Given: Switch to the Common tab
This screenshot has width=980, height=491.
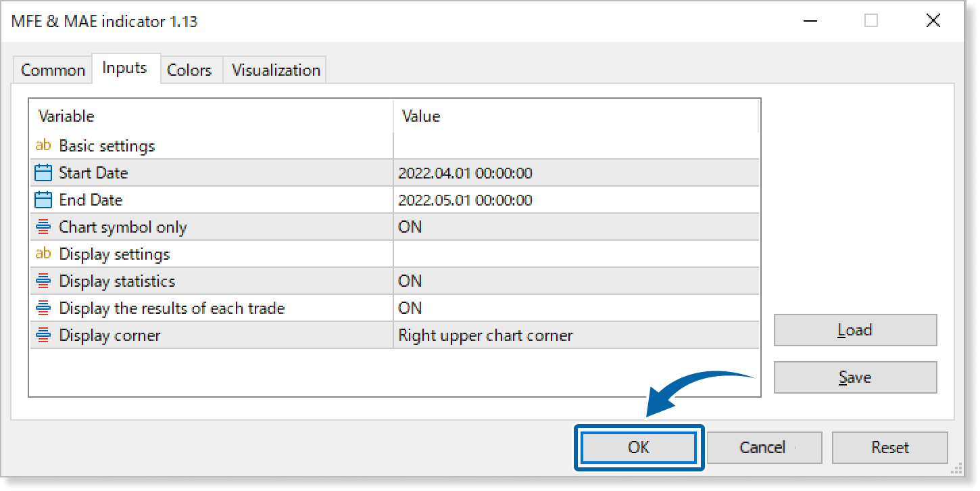Looking at the screenshot, I should pos(53,70).
